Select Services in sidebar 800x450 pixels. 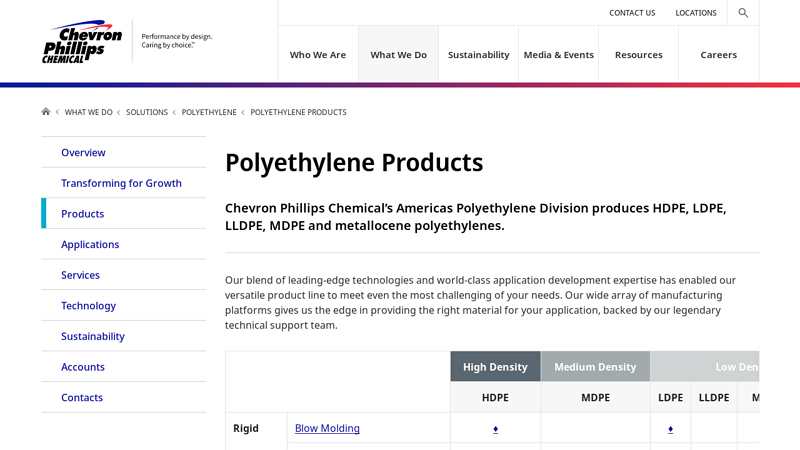pyautogui.click(x=123, y=275)
